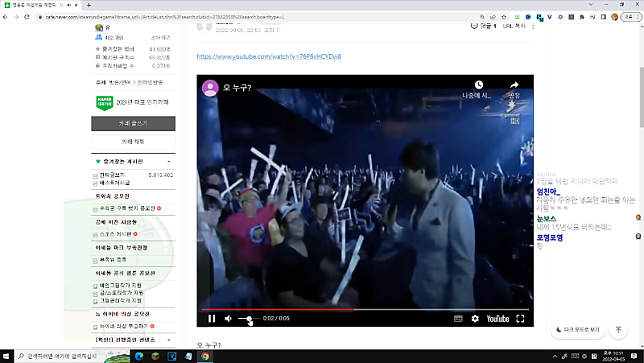Click the channel avatar in video header
The width and height of the screenshot is (644, 363).
[x=210, y=88]
